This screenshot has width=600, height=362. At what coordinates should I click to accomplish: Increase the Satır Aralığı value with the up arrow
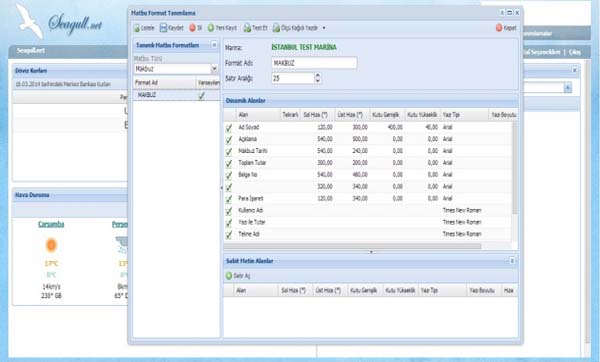coord(318,76)
